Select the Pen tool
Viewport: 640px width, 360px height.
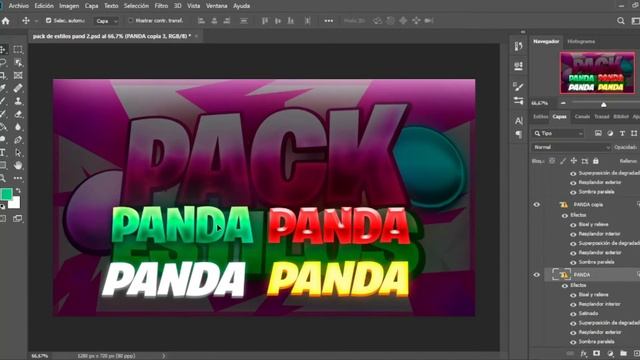pyautogui.click(x=18, y=140)
